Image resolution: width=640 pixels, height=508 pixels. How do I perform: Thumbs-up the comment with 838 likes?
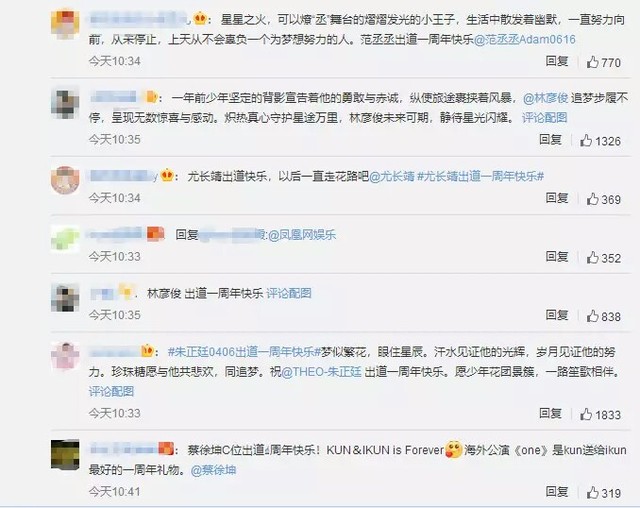point(603,316)
